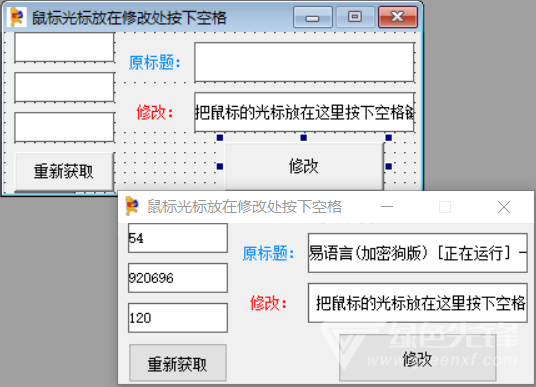Image resolution: width=536 pixels, height=387 pixels.
Task: Select the 修改 edit box in design form
Action: coord(304,112)
